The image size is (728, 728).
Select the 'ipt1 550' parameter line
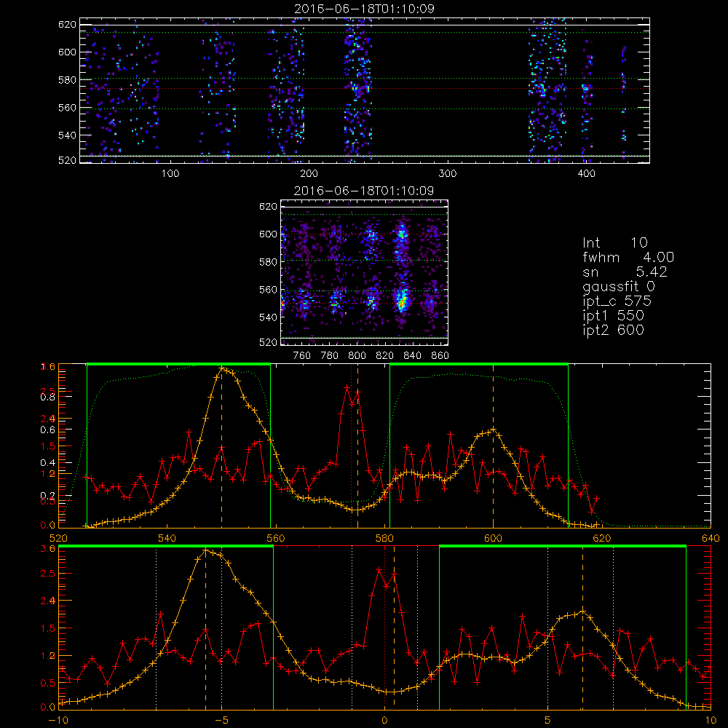pyautogui.click(x=613, y=316)
